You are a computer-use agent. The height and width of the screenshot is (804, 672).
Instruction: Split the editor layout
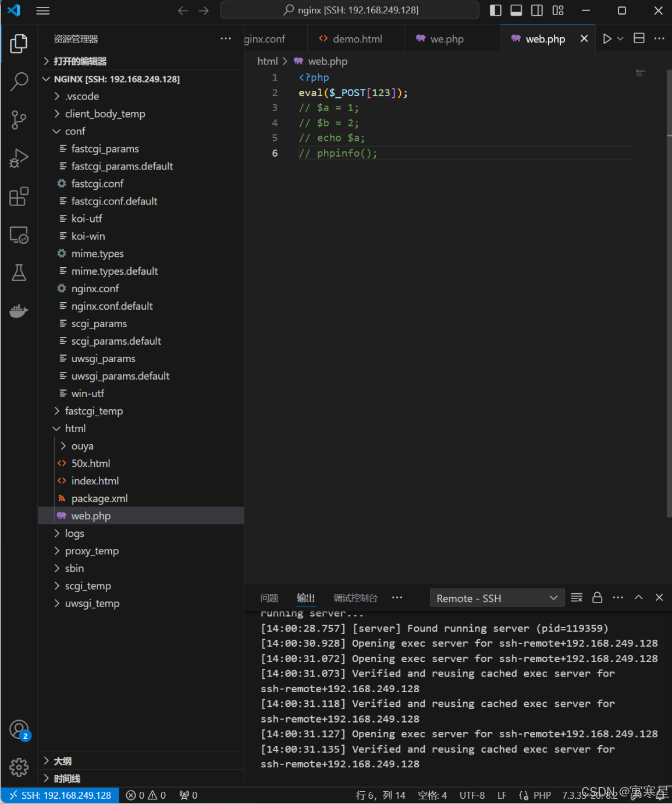(639, 38)
